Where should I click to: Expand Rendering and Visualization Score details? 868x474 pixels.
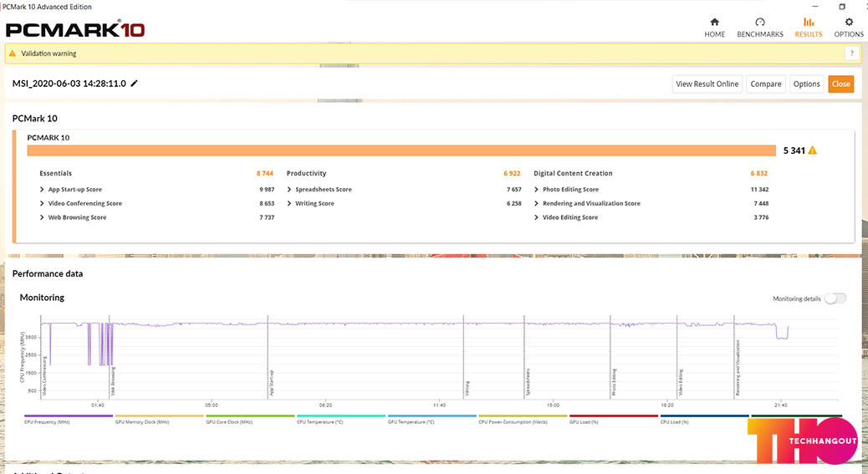coord(536,203)
